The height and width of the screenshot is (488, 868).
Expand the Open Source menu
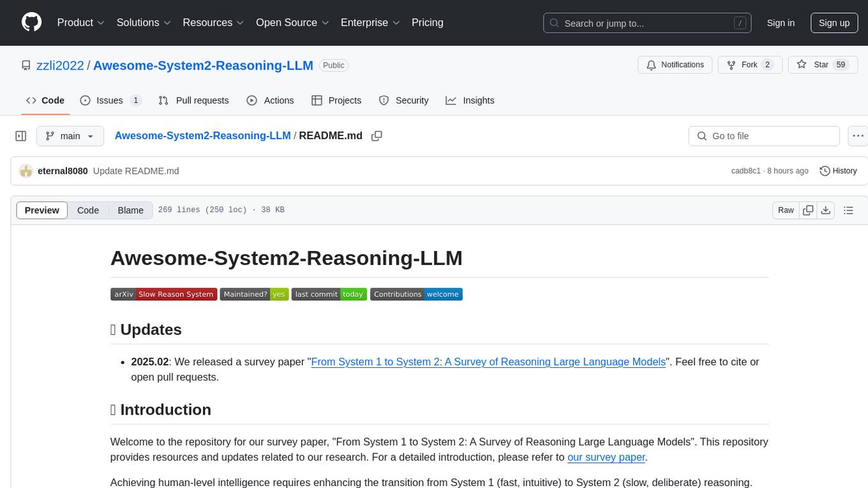point(292,22)
